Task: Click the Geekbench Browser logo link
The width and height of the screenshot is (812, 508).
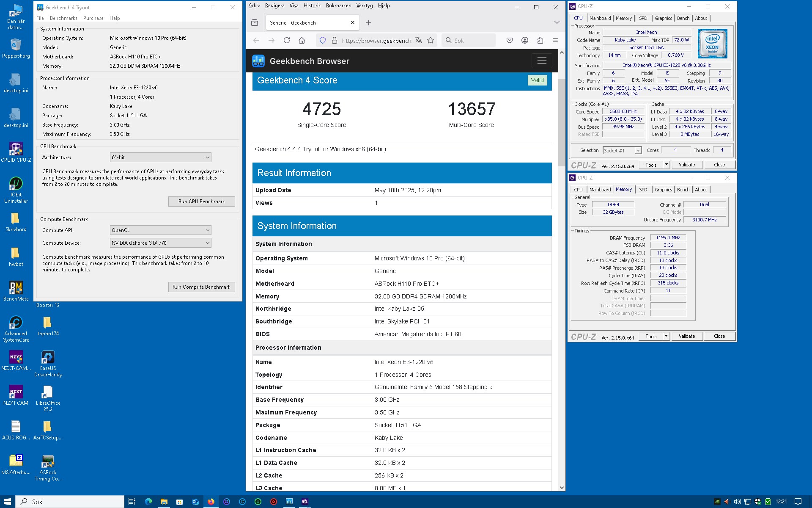Action: tap(301, 61)
